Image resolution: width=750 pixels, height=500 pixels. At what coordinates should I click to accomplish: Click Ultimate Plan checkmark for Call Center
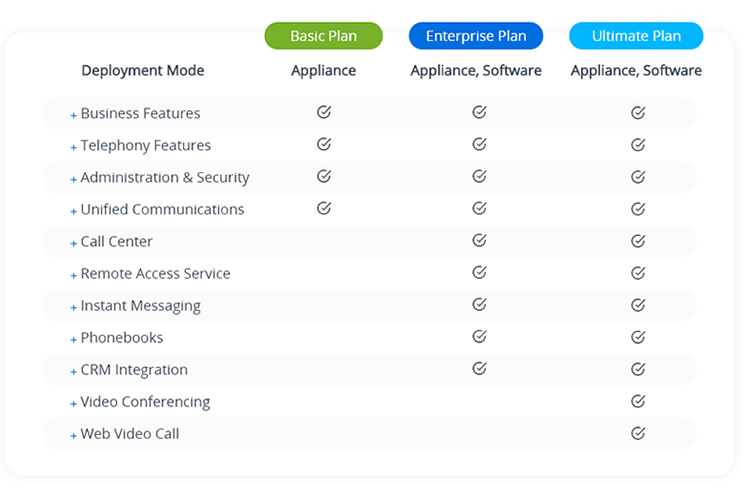coord(638,241)
